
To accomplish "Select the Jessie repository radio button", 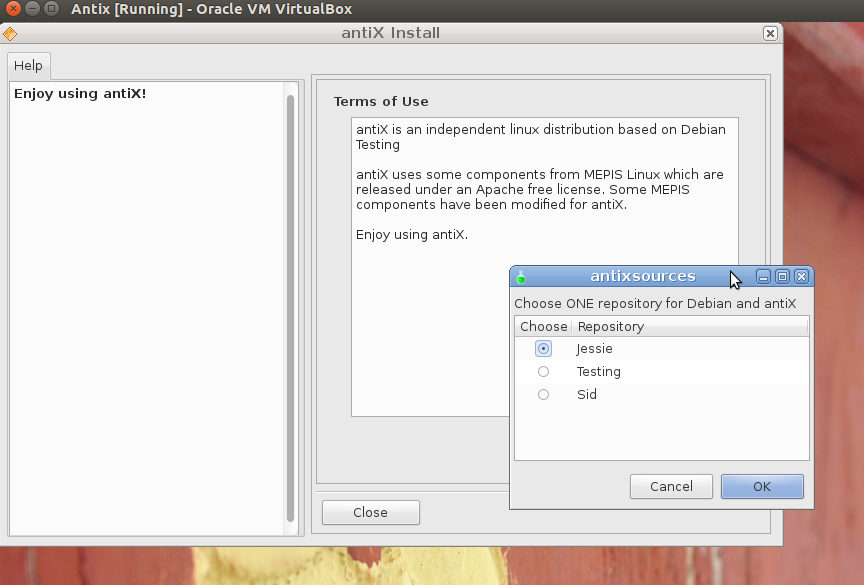I will tap(543, 349).
